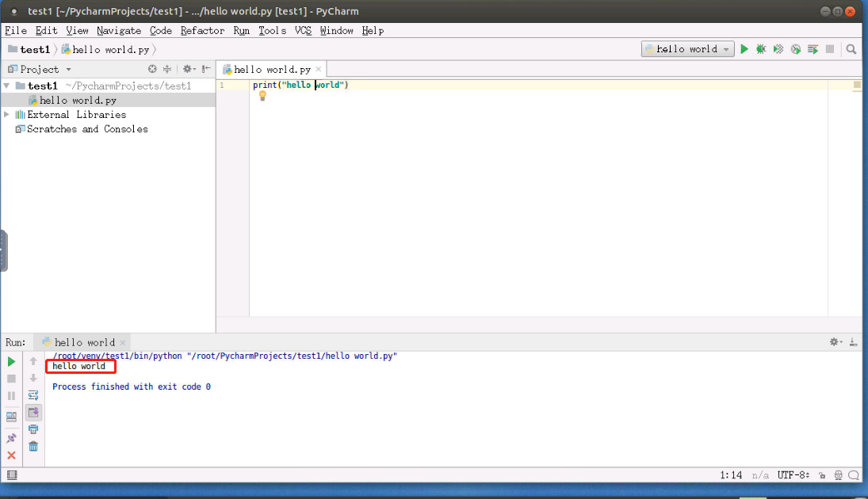Click the Restore Layout icon in Run panel

[11, 417]
